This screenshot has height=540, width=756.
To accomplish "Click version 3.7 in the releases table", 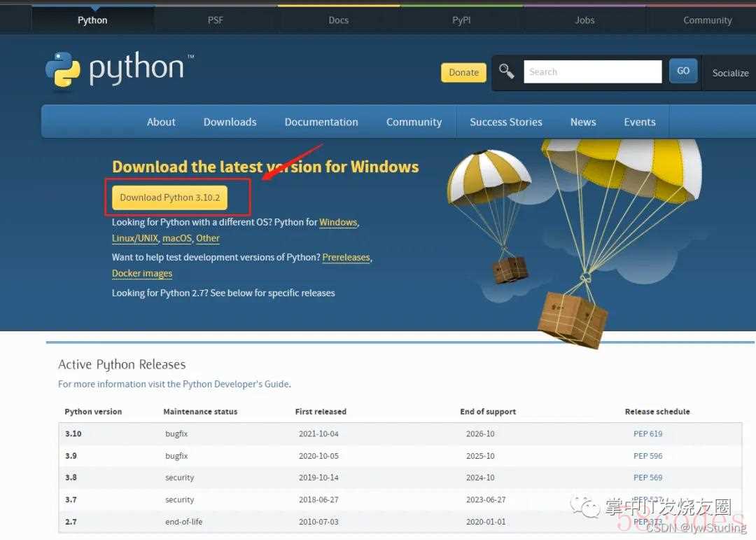I will (71, 500).
